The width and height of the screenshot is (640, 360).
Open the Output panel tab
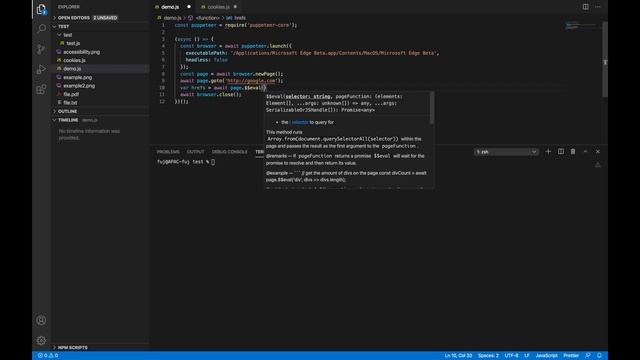click(196, 152)
